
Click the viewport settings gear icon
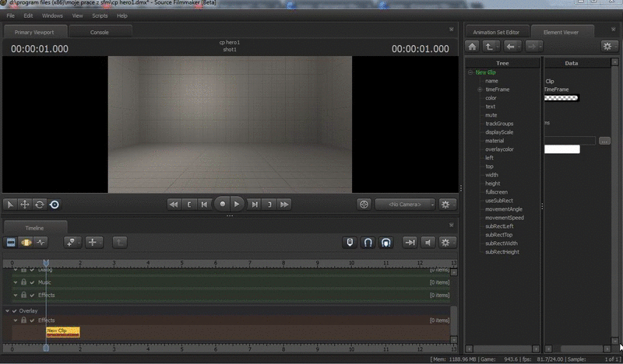tap(445, 204)
